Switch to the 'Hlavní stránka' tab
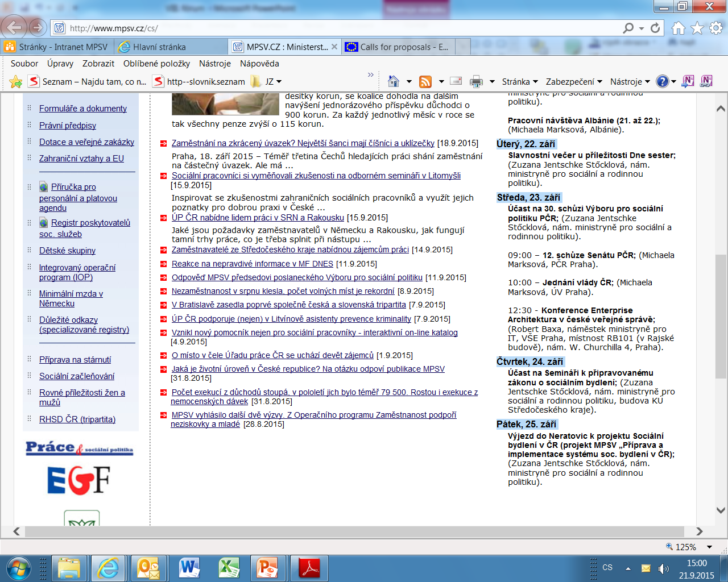This screenshot has height=582, width=728. [x=171, y=47]
